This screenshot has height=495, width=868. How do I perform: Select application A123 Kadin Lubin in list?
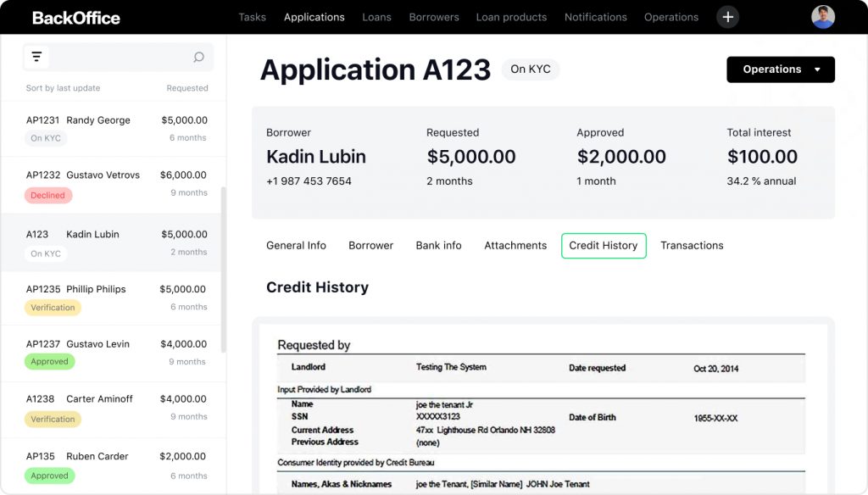pos(113,242)
